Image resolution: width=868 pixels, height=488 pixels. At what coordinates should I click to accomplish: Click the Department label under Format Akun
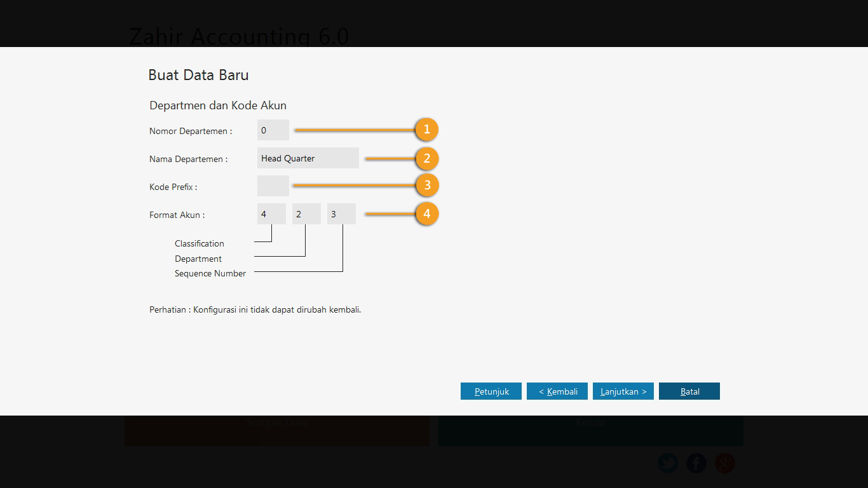tap(198, 259)
